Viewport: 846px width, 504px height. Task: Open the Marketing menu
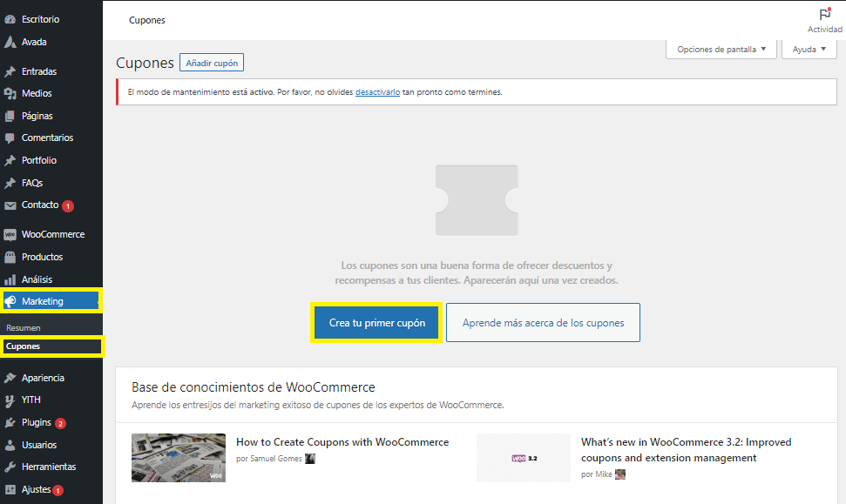(43, 301)
